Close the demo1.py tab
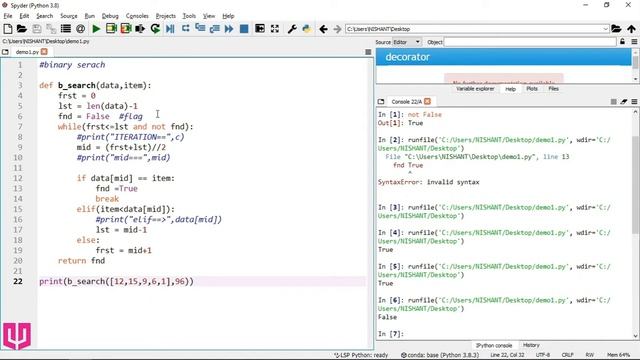 [44, 52]
